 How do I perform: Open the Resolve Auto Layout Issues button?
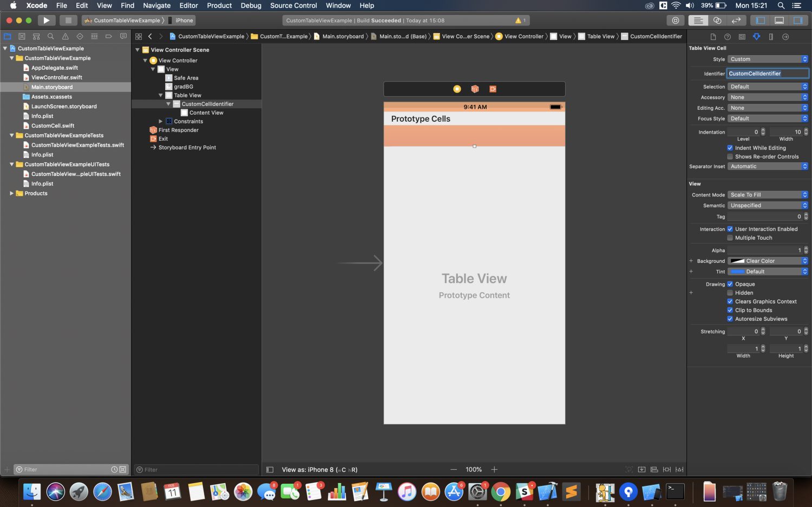[x=679, y=470]
